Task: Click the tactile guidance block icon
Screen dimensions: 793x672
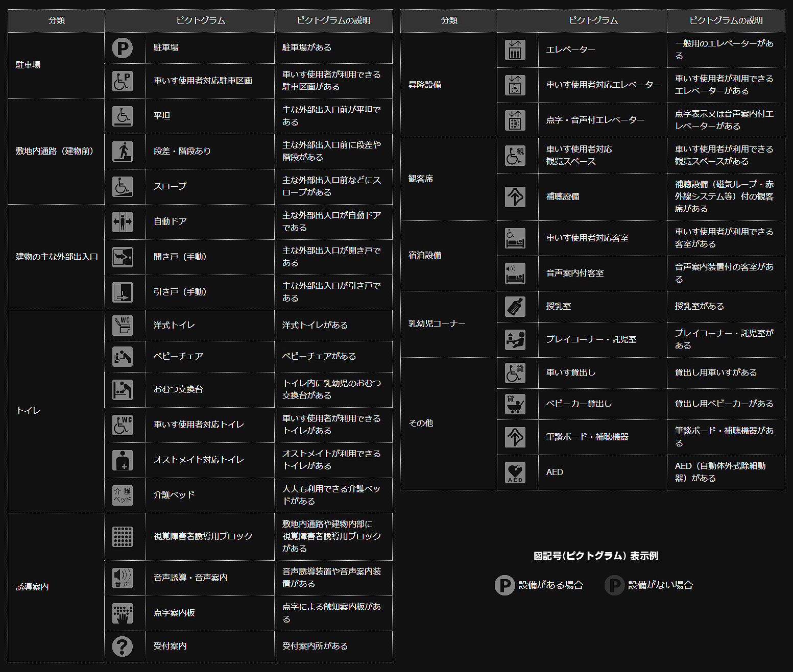Action: tap(123, 537)
